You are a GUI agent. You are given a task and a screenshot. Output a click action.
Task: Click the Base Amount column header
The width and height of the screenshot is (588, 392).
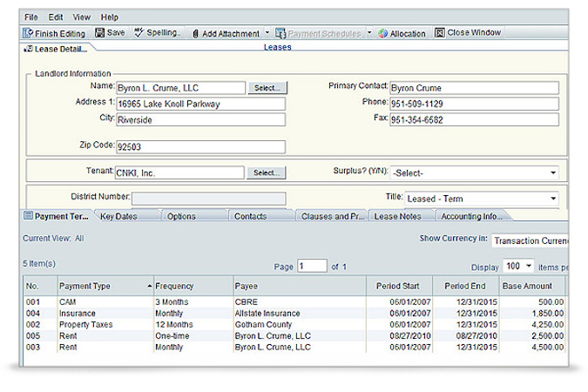coord(532,286)
